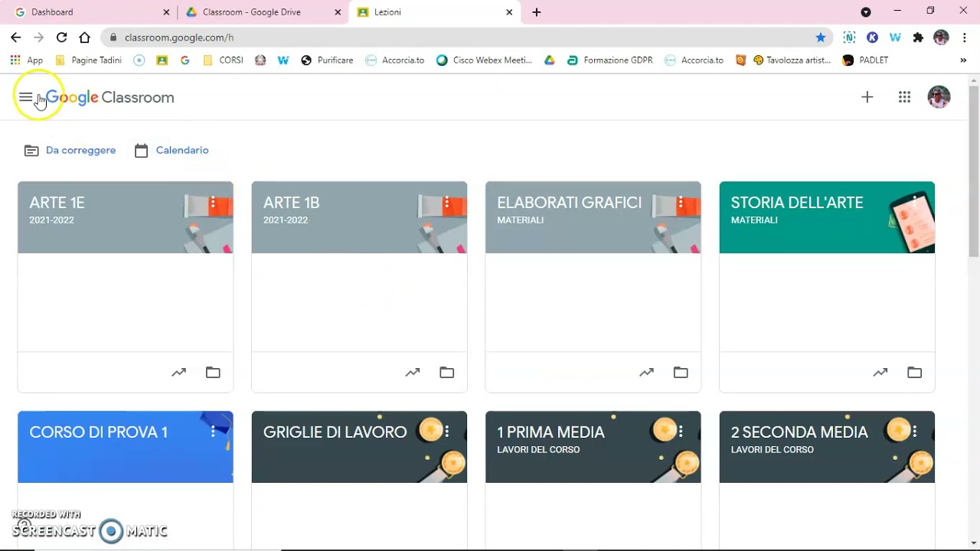Open three-dot menu on the ELABORATI GRAFICI card
The image size is (980, 551).
(681, 203)
